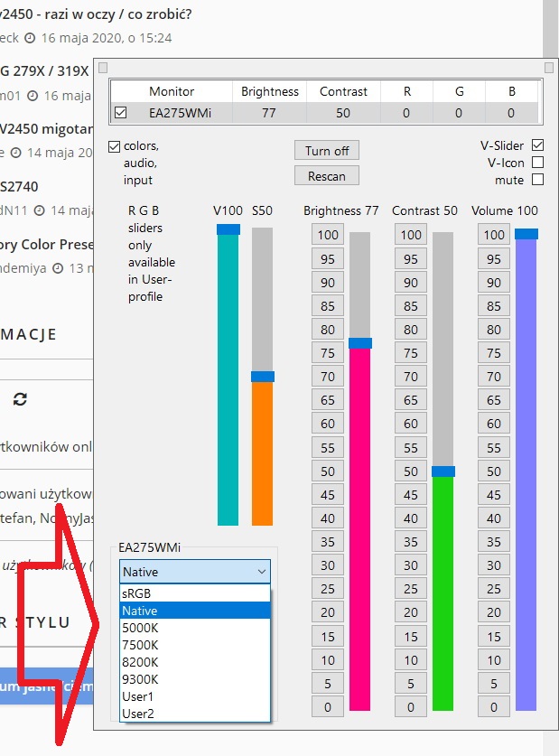Image resolution: width=559 pixels, height=756 pixels.
Task: Toggle the colors, audio, input checkbox
Action: point(114,146)
